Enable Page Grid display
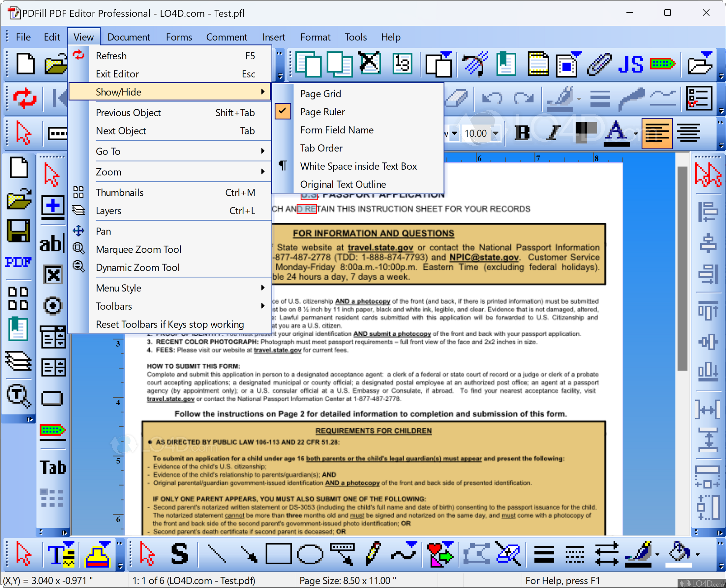This screenshot has width=726, height=588. pos(320,94)
